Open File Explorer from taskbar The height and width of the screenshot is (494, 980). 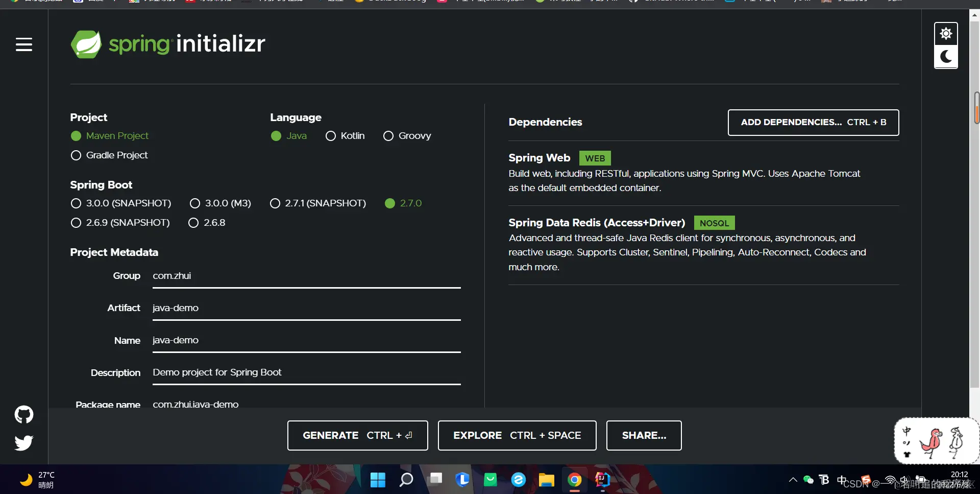(546, 480)
